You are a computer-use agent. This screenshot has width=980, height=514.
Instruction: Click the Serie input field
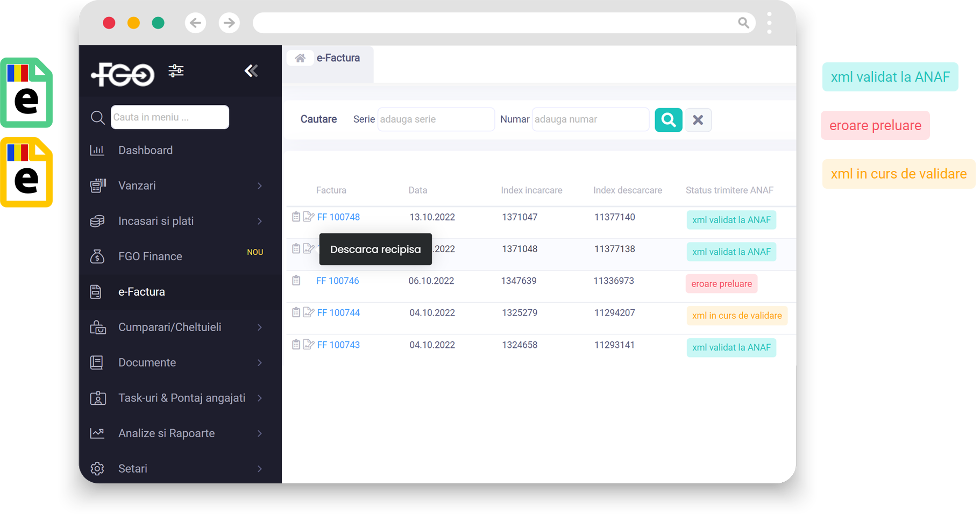[x=436, y=119]
